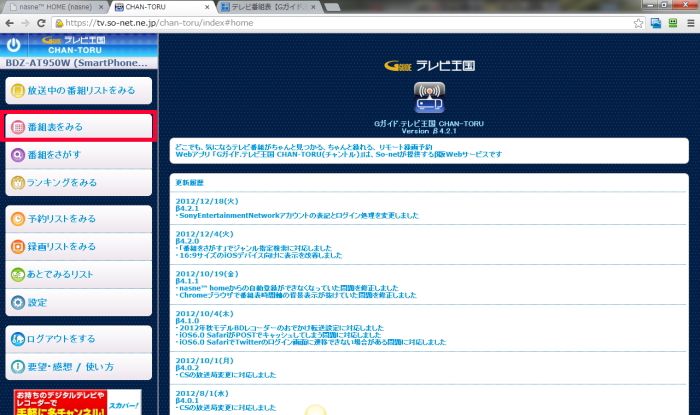Click the Version β4.2.1 text

pos(429,131)
